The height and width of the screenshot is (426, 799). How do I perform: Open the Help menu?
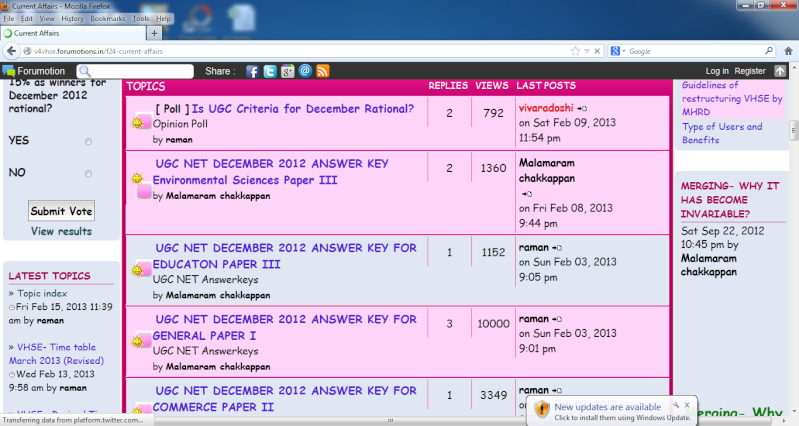click(x=163, y=18)
